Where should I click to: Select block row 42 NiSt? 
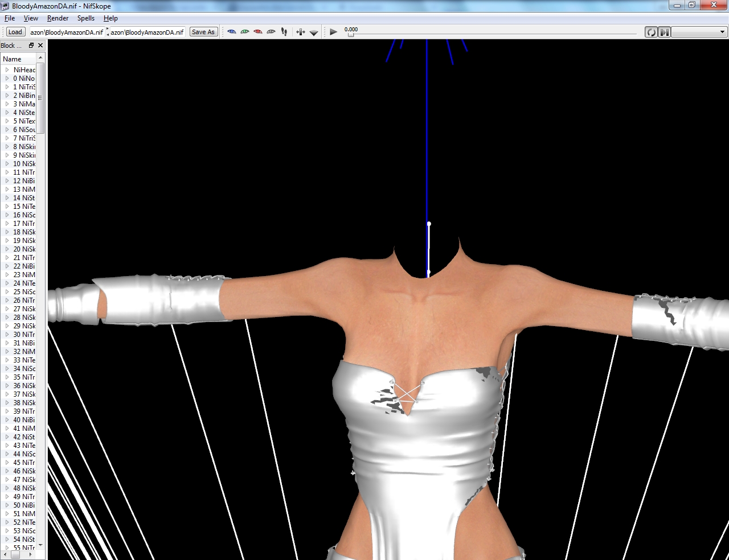(x=19, y=437)
